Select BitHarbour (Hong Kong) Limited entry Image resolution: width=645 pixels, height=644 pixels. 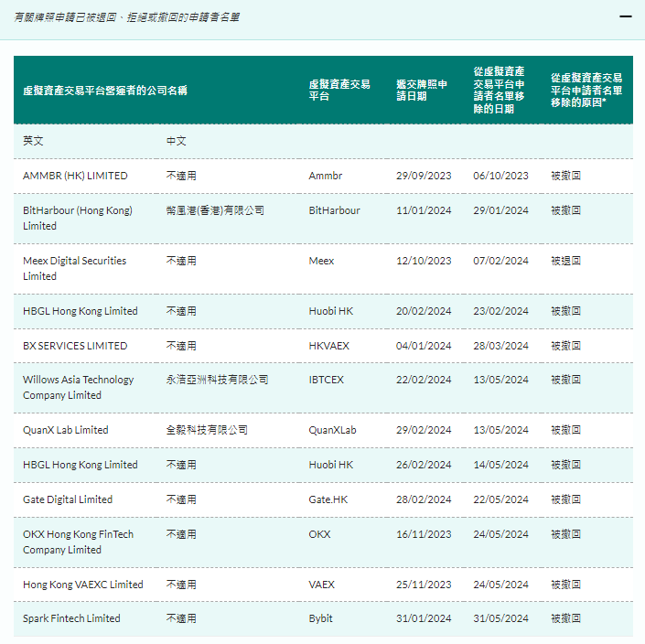click(x=78, y=218)
